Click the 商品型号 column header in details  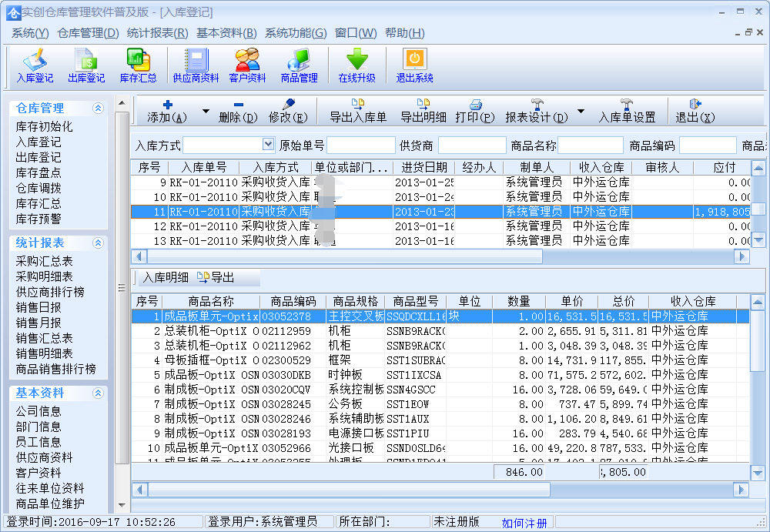[x=416, y=301]
